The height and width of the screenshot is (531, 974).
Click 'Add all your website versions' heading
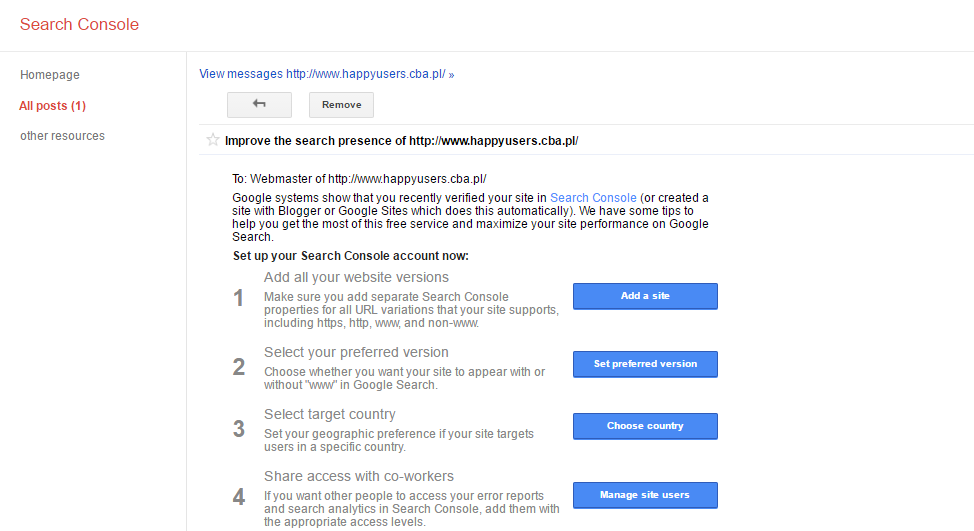[x=356, y=277]
